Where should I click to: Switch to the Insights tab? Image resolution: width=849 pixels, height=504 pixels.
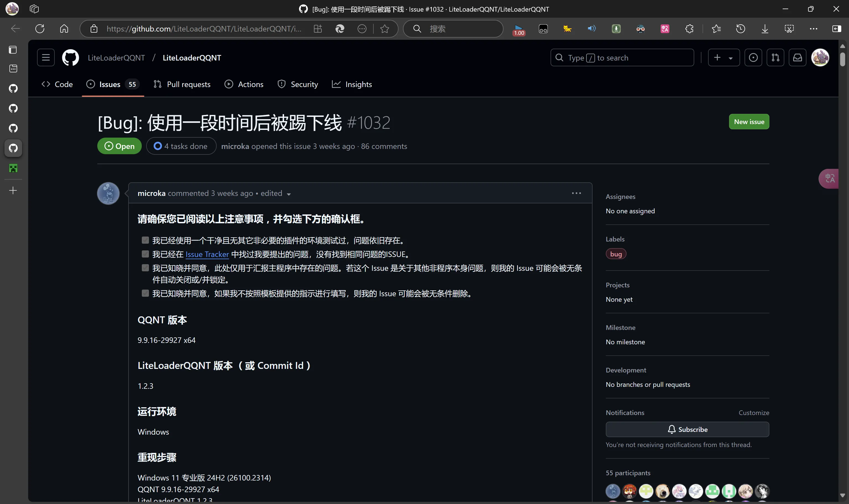[352, 84]
